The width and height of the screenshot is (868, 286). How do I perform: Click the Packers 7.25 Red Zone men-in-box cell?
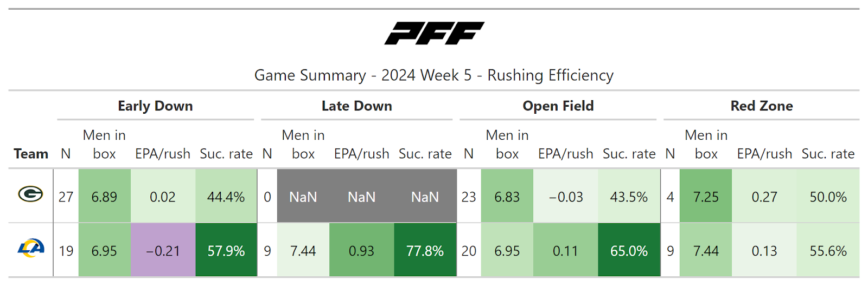(705, 197)
